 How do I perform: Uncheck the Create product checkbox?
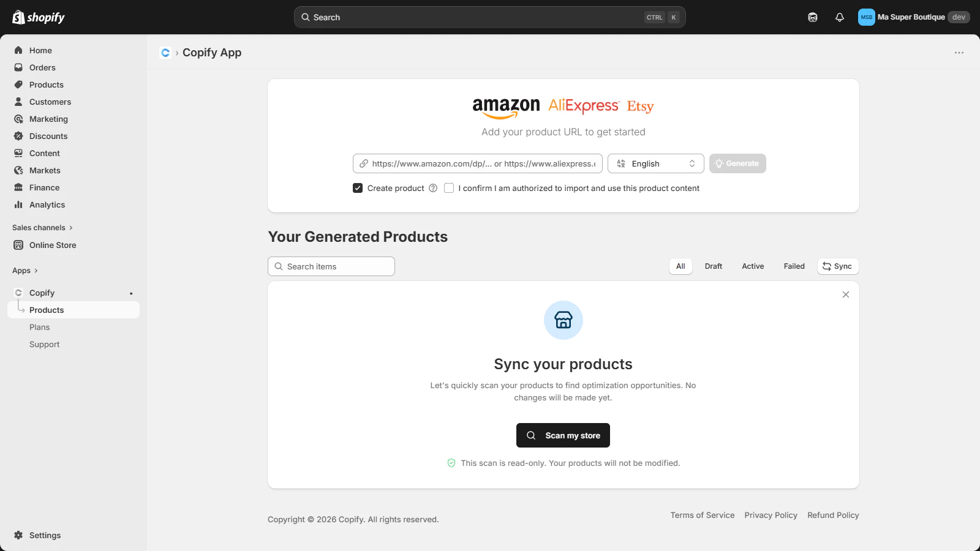pyautogui.click(x=358, y=188)
